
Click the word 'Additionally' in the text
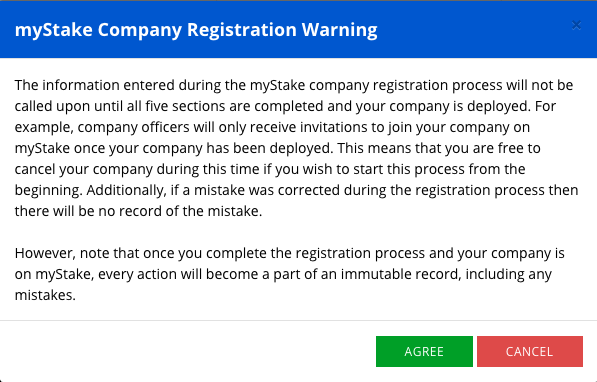126,190
